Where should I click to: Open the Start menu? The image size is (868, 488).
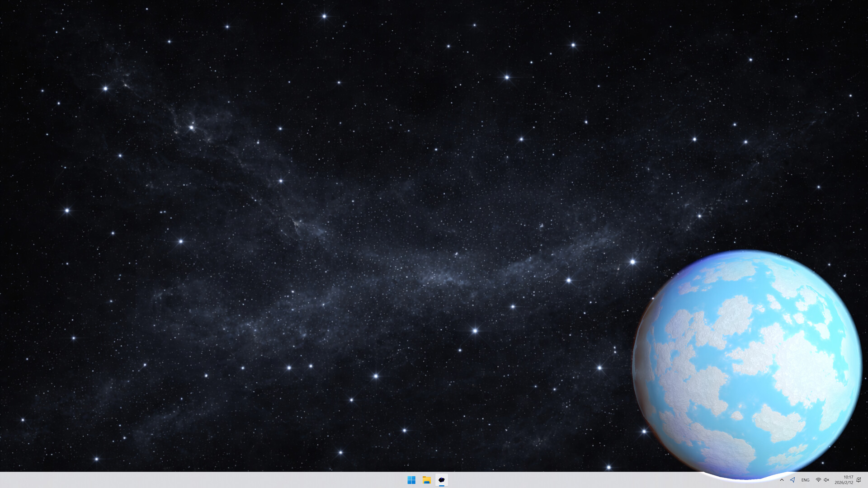click(411, 480)
